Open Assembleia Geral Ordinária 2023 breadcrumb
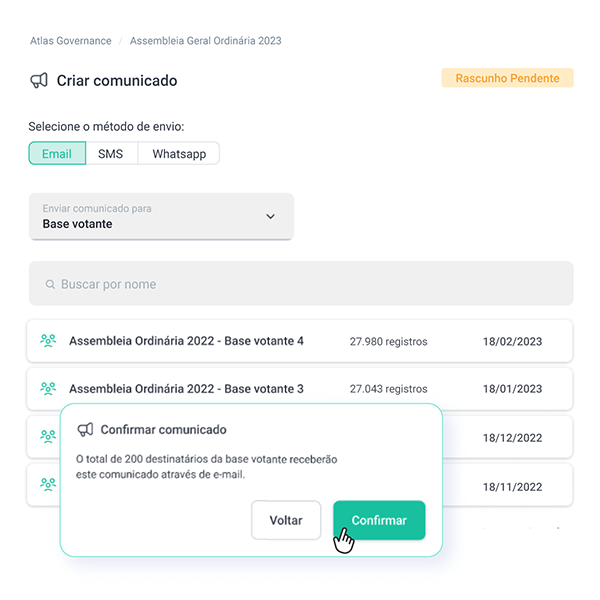Viewport: 600px width, 600px height. (207, 41)
